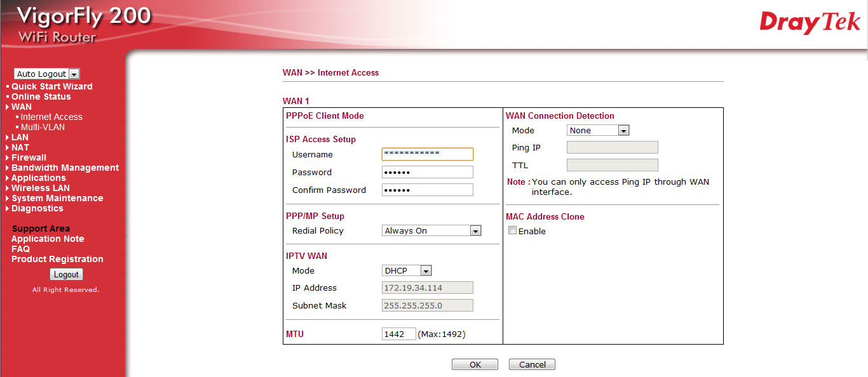Screen dimensions: 868x377
Task: Expand the NAT menu section
Action: pyautogui.click(x=20, y=147)
